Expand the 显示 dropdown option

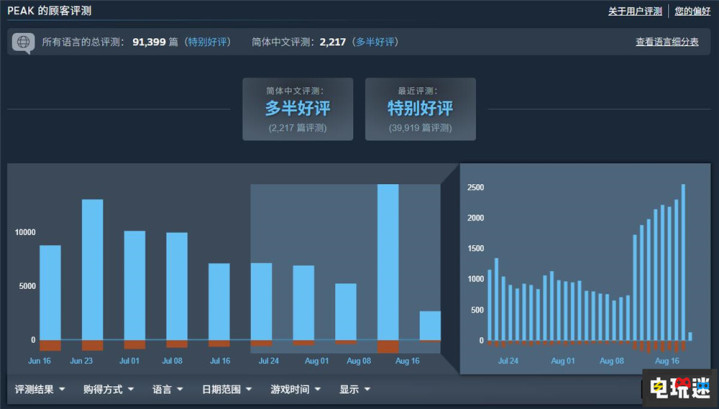click(354, 390)
